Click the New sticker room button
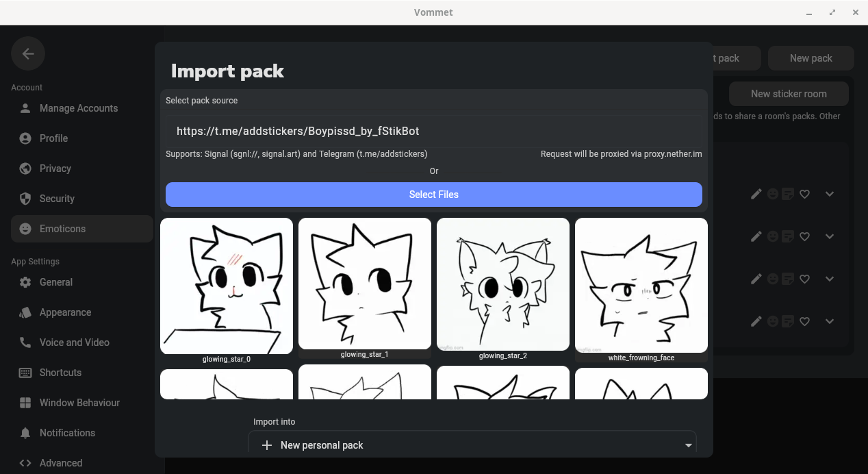The image size is (868, 474). [789, 94]
